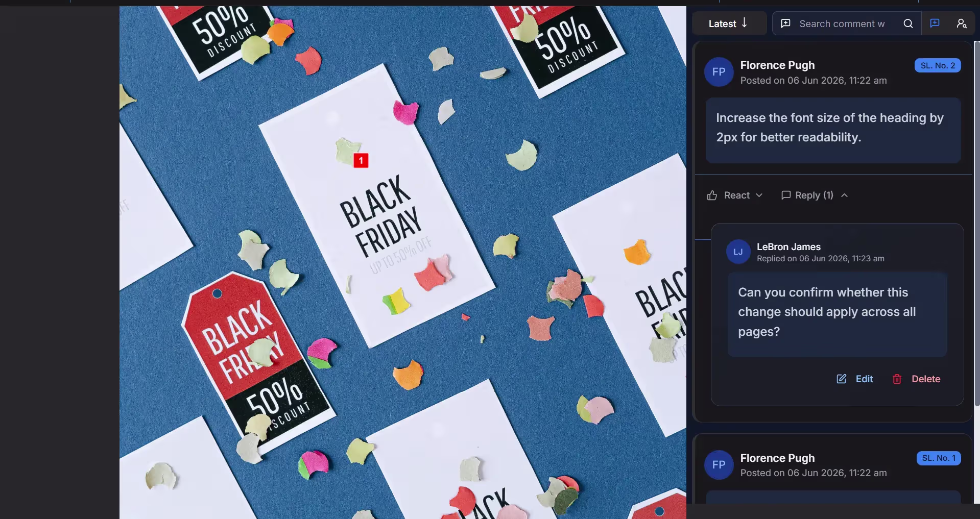Click the name LeBron James
The image size is (980, 519).
pyautogui.click(x=788, y=247)
